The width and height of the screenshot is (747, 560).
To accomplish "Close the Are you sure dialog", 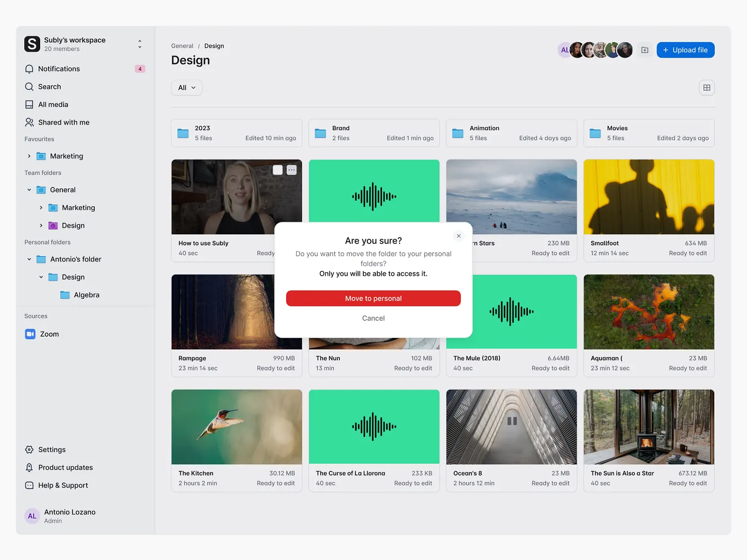I will click(459, 236).
